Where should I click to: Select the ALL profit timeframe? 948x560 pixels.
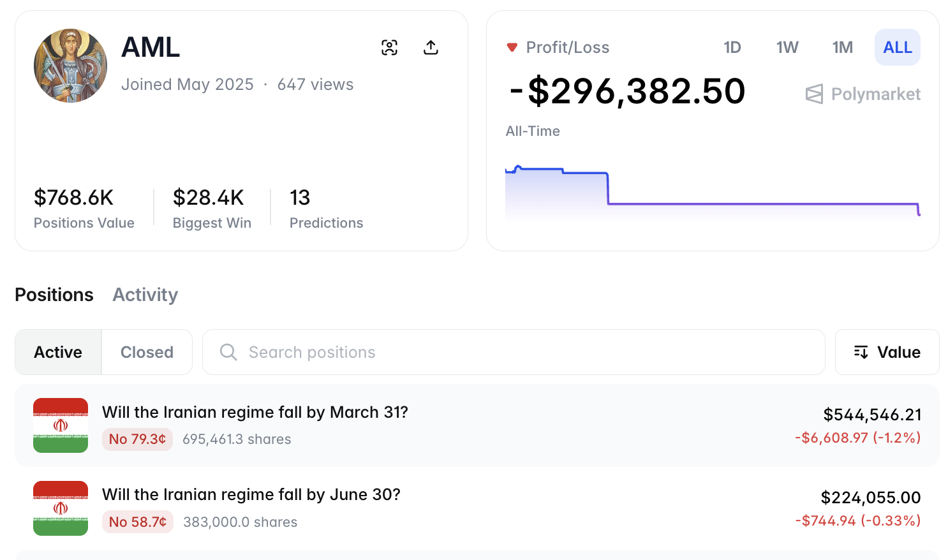point(897,48)
